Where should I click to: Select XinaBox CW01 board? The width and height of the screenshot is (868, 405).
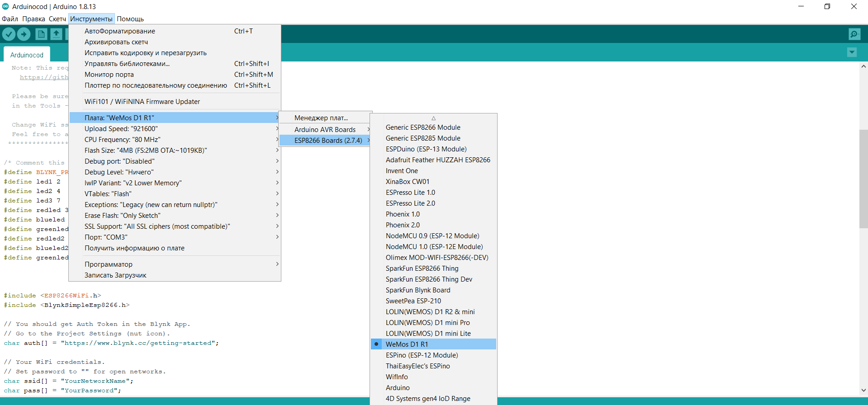point(433,182)
